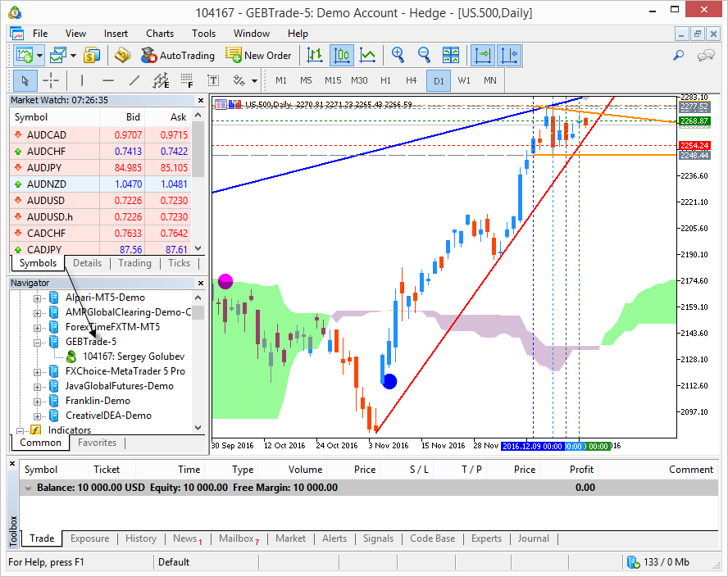Select the equidistant channel tool
728x577 pixels.
point(162,81)
